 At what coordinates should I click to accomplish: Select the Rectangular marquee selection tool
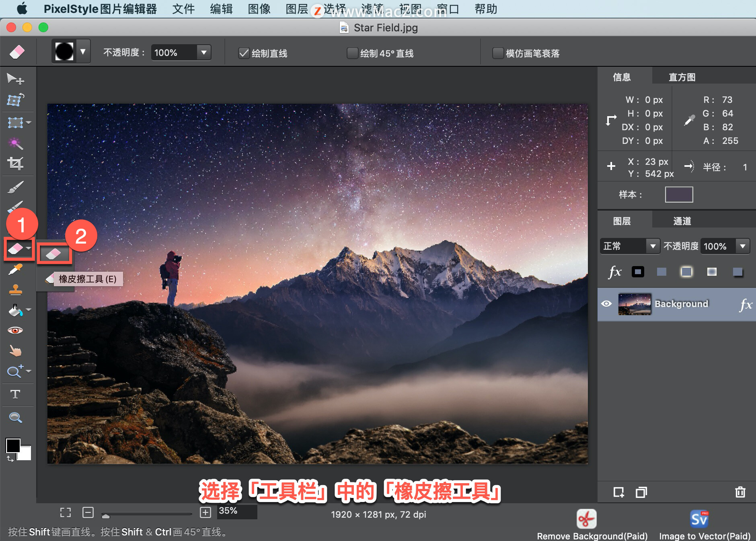pyautogui.click(x=15, y=122)
